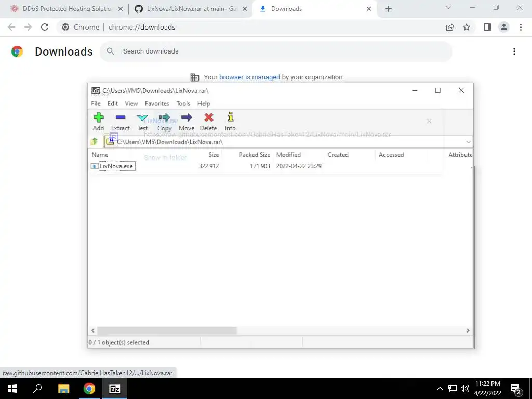Toggle Chrome side panel icon

487,27
